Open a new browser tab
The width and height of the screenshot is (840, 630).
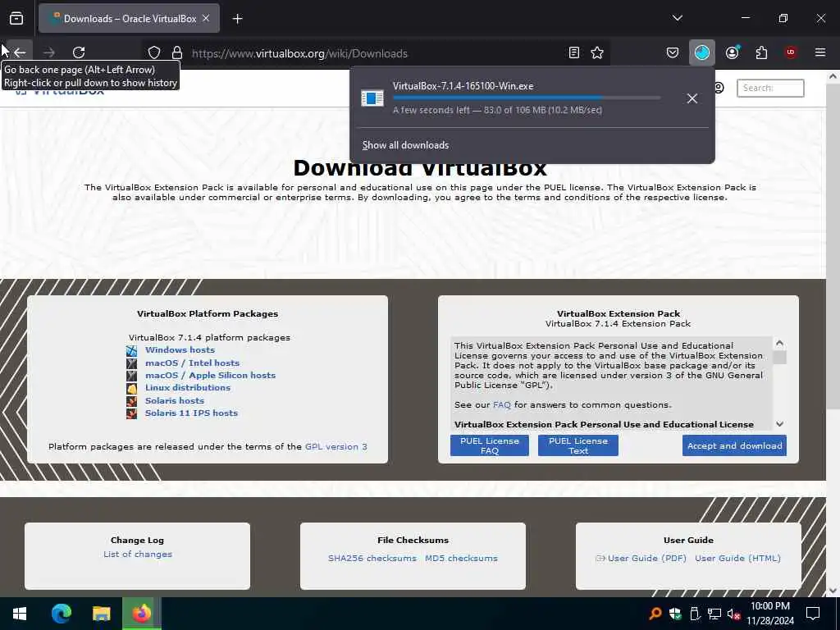(237, 19)
